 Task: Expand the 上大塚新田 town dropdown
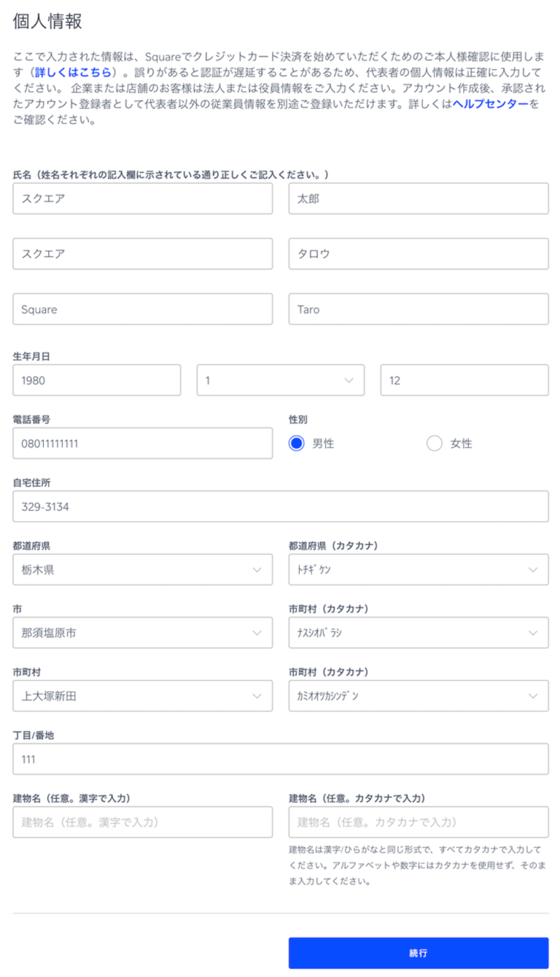(142, 696)
